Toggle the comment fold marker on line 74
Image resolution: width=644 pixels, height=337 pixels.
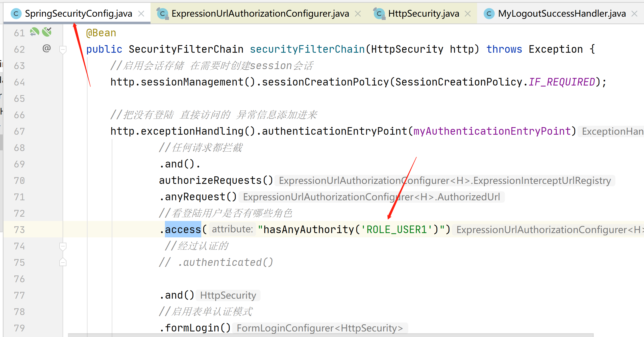point(63,246)
